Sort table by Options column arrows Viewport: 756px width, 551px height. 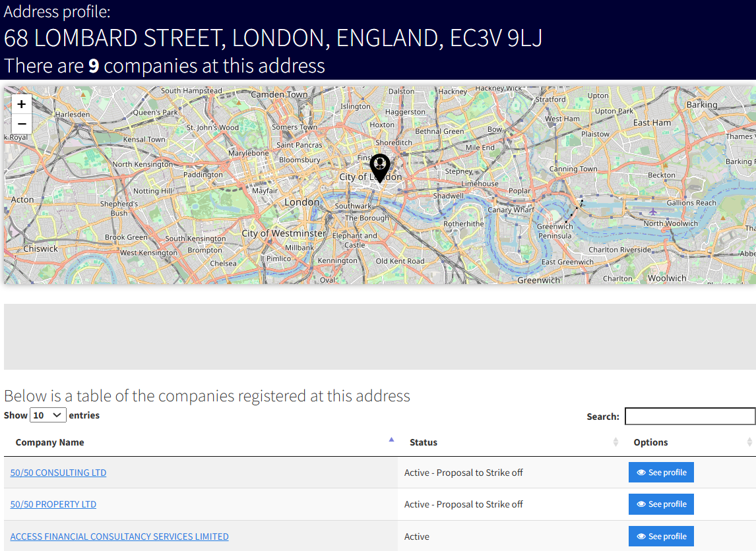click(749, 442)
